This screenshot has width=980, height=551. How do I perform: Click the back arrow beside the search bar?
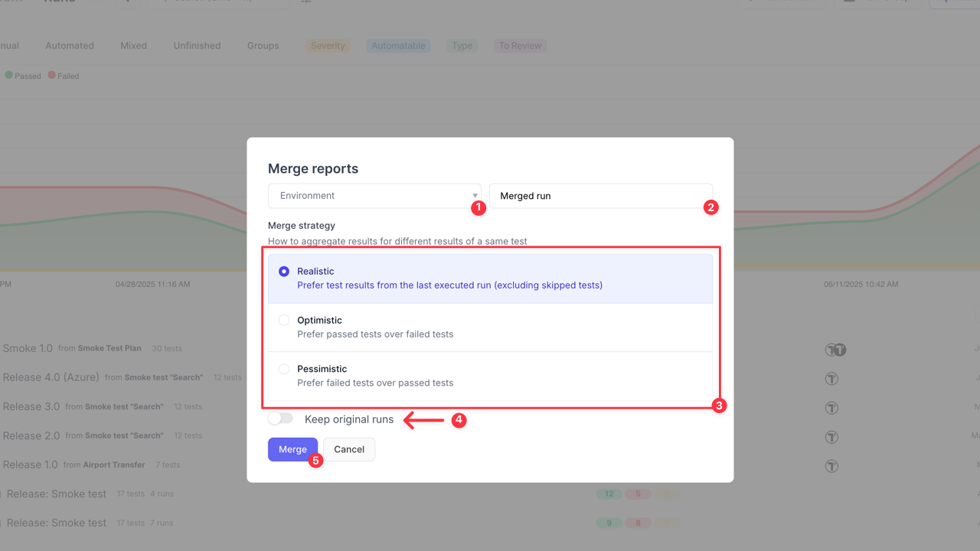point(127,2)
